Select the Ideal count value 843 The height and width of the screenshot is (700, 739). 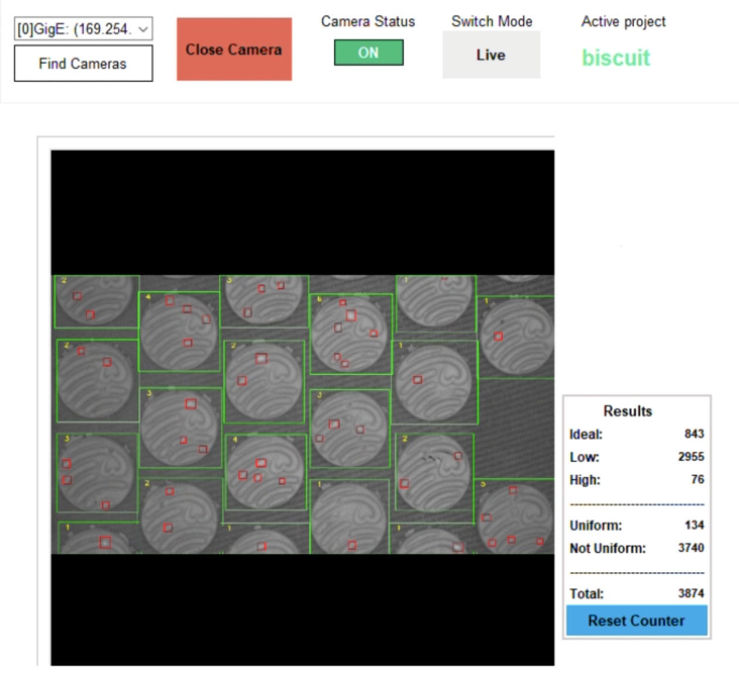tap(694, 434)
